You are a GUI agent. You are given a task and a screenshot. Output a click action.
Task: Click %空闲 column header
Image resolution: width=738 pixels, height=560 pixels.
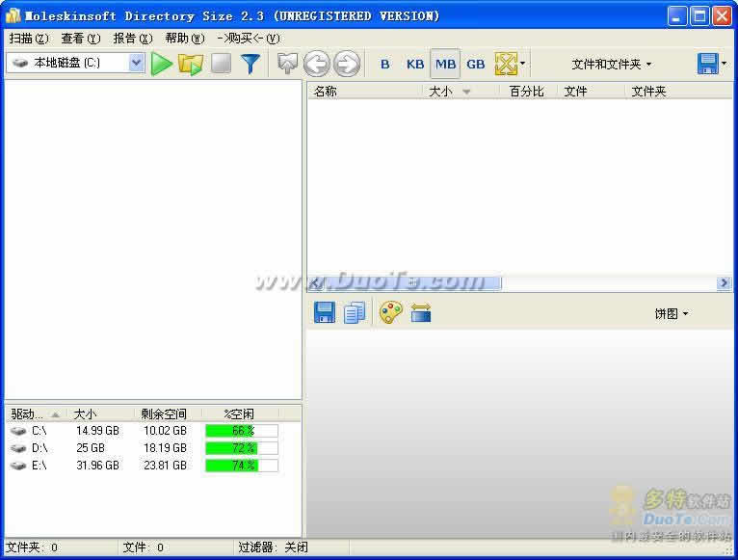(x=241, y=414)
